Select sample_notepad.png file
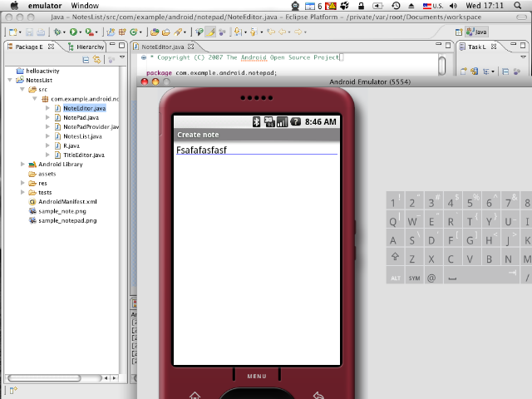This screenshot has height=399, width=532. coord(67,220)
